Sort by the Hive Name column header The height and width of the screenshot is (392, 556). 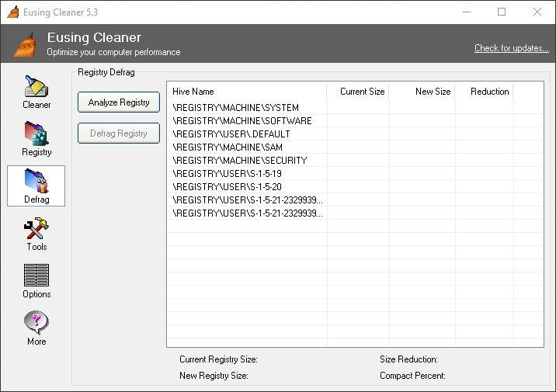247,92
